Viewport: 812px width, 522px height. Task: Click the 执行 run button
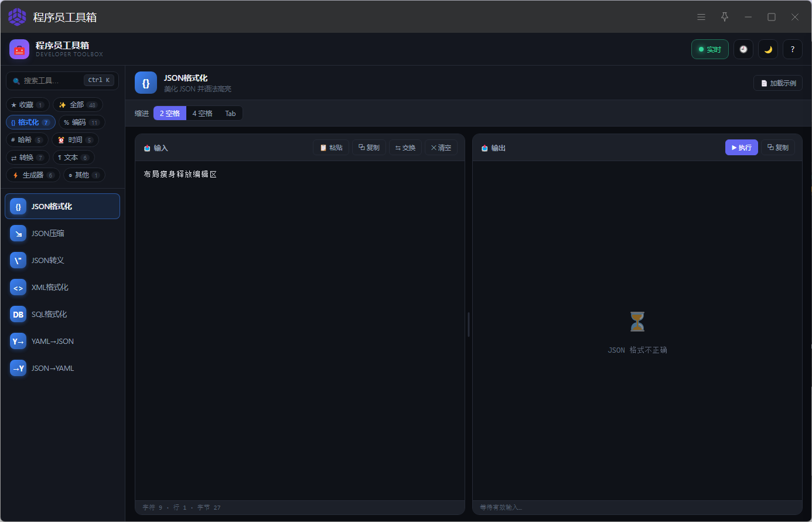[742, 148]
